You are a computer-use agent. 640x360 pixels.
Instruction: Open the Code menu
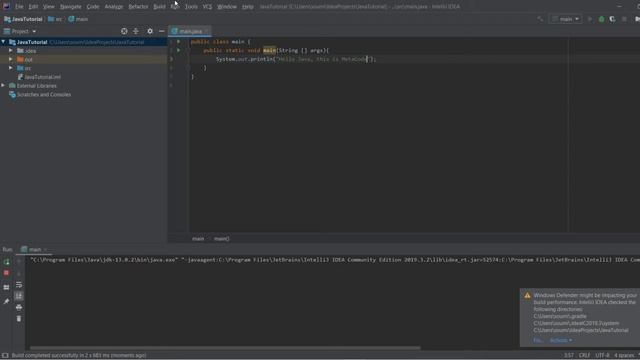coord(93,7)
